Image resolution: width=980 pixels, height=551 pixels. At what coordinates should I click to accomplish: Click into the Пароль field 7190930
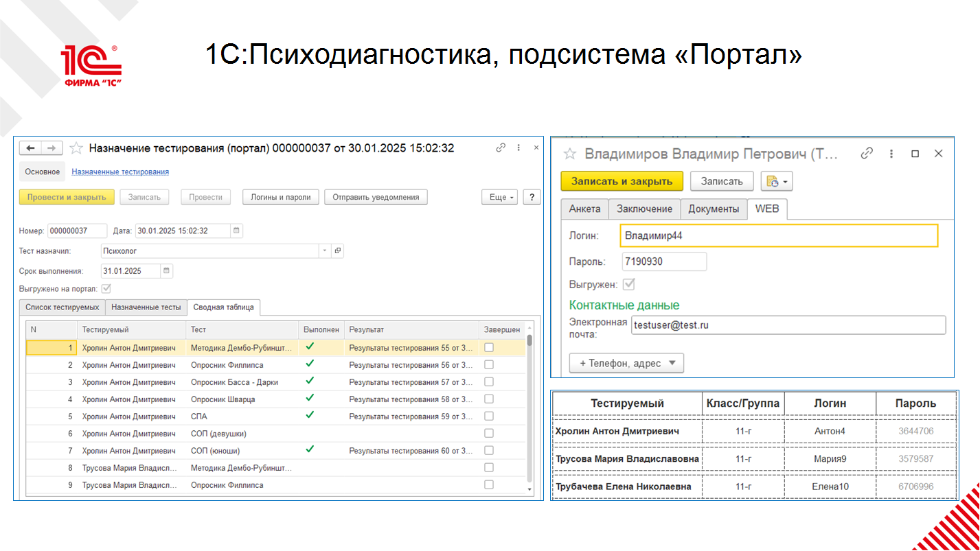point(664,261)
